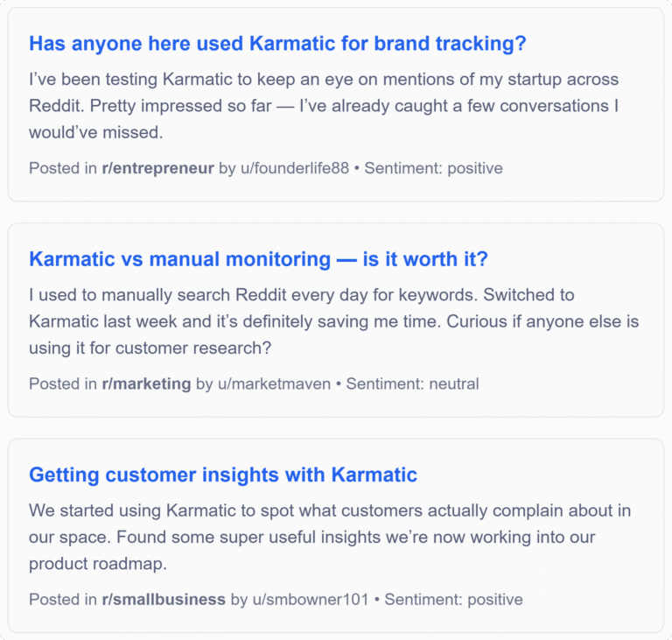The height and width of the screenshot is (640, 672).
Task: Click the bullet separator after u/founderlife88
Action: click(x=357, y=168)
